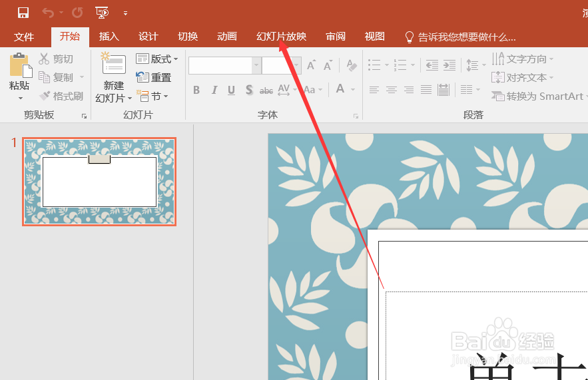Viewport: 588px width, 380px height.
Task: Open the 切换 (Transitions) tab
Action: [188, 37]
